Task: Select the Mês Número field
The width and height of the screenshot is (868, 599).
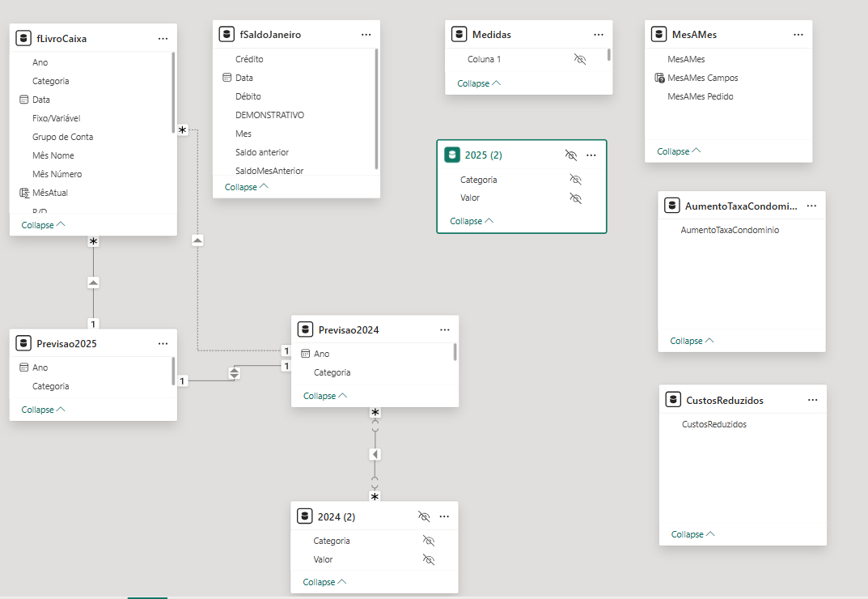Action: (57, 174)
